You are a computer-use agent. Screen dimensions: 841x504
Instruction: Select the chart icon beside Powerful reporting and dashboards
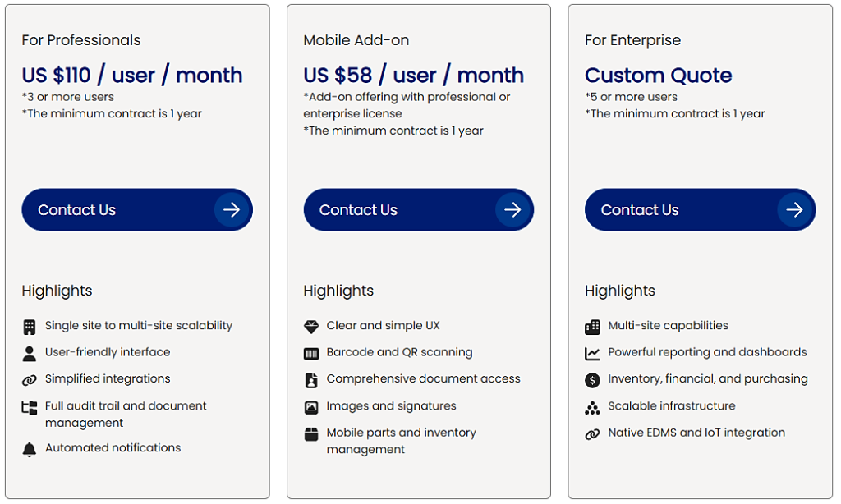coord(592,352)
